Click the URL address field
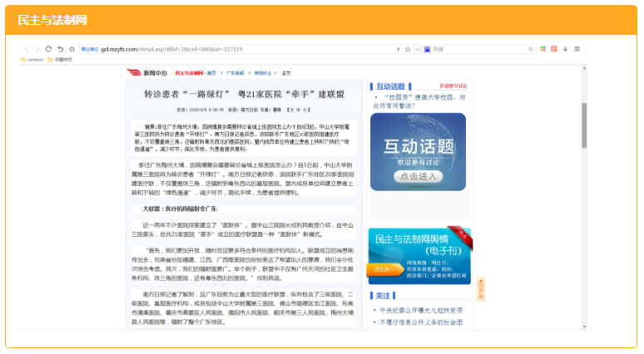 pos(246,49)
